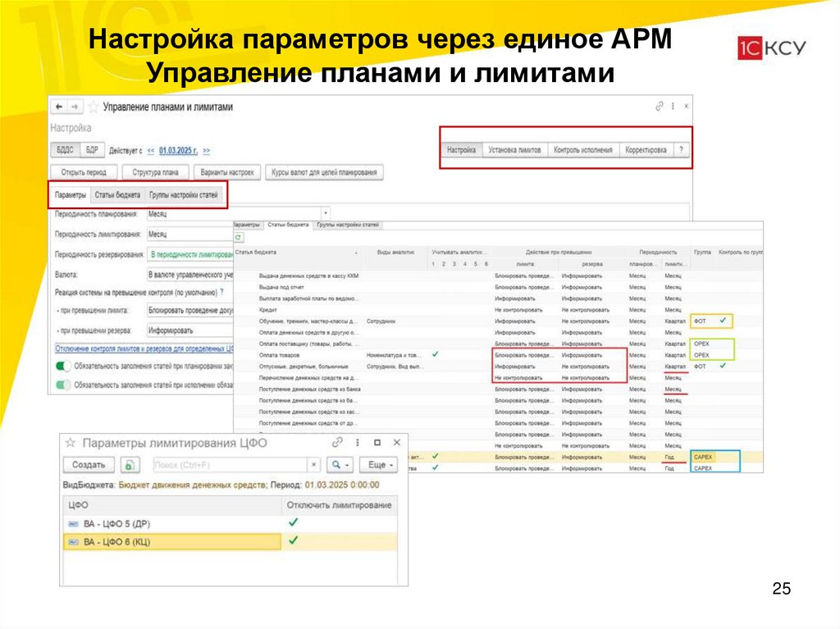Image resolution: width=840 pixels, height=629 pixels.
Task: Switch to the Настройка mode tab
Action: point(461,150)
